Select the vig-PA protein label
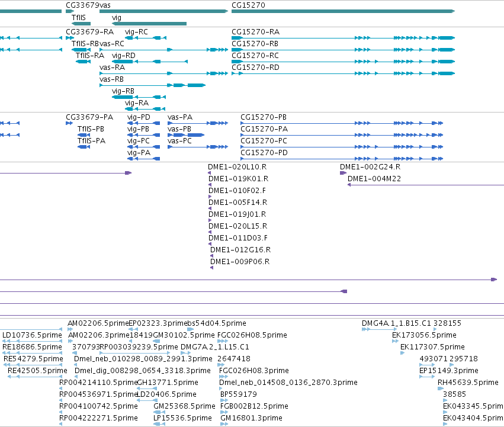The image size is (504, 427). (x=139, y=153)
